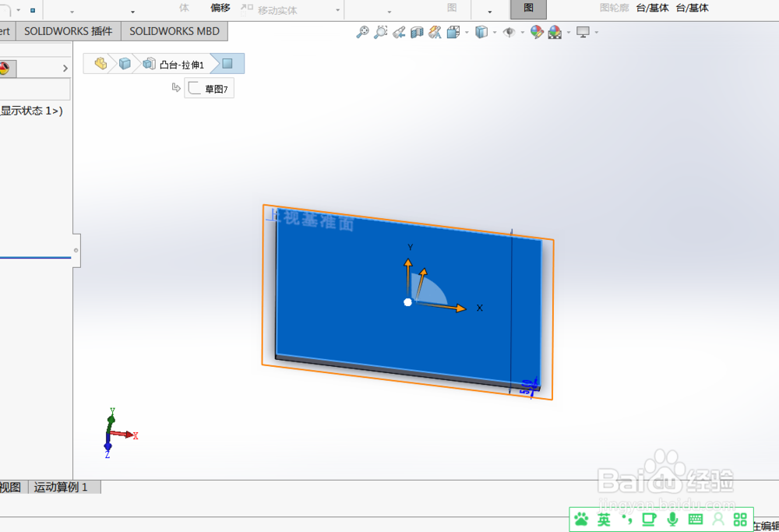Click the Baidu IME paw icon
The width and height of the screenshot is (779, 532).
tap(581, 520)
